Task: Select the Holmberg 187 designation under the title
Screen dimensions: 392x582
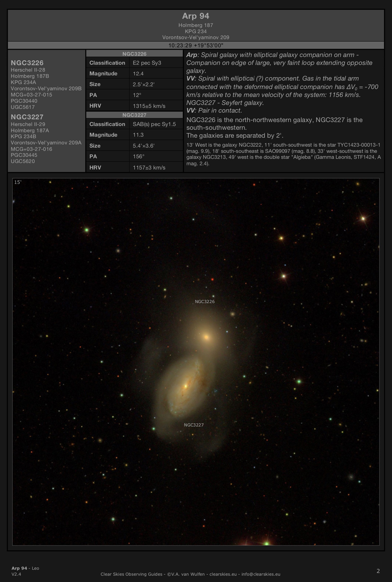Action: tap(196, 25)
